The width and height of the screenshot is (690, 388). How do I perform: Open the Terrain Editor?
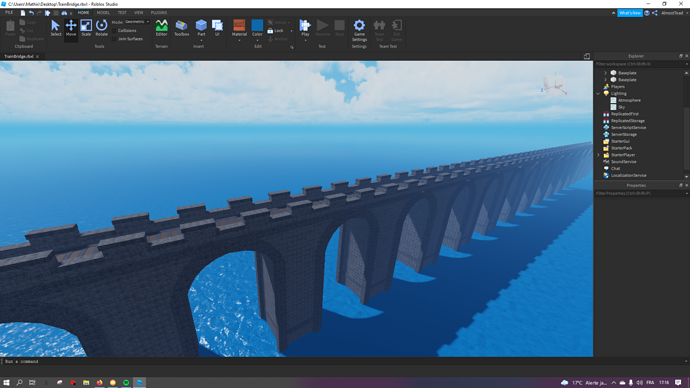pyautogui.click(x=161, y=28)
